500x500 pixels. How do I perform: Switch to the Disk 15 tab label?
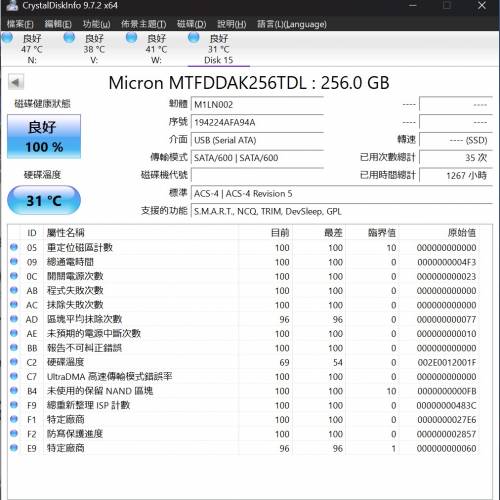click(x=218, y=60)
